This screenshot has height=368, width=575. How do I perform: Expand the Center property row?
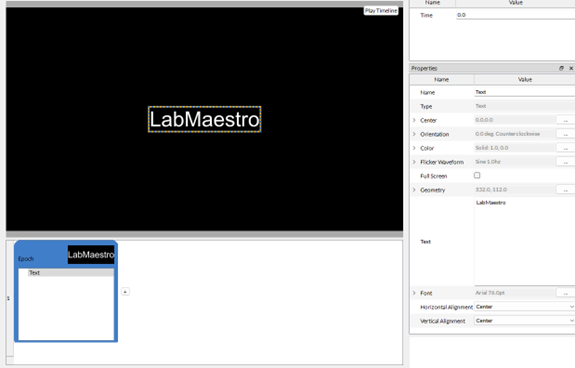(x=414, y=120)
